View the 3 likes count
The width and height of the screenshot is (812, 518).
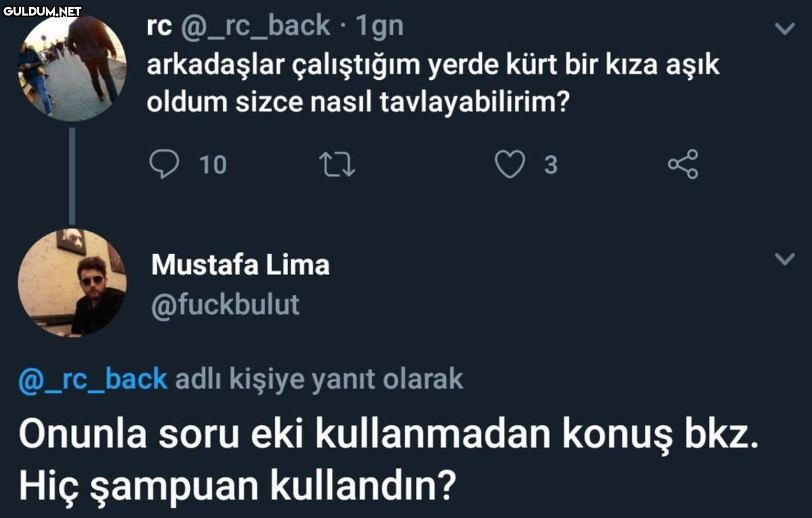(551, 165)
